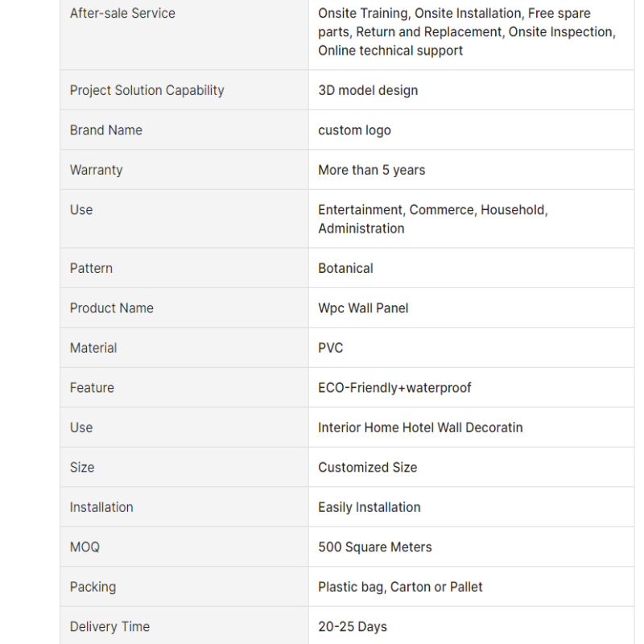Click the Warranty row label
Screen dimensions: 644x644
[96, 170]
